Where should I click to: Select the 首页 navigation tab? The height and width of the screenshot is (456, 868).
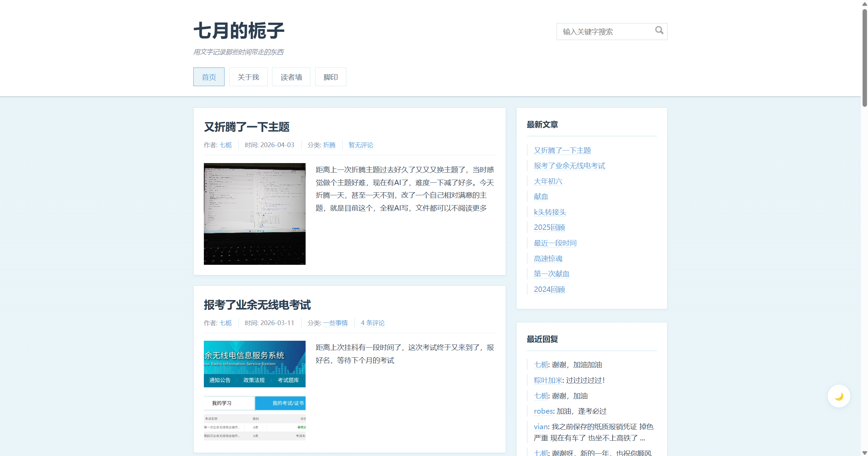[x=209, y=77]
